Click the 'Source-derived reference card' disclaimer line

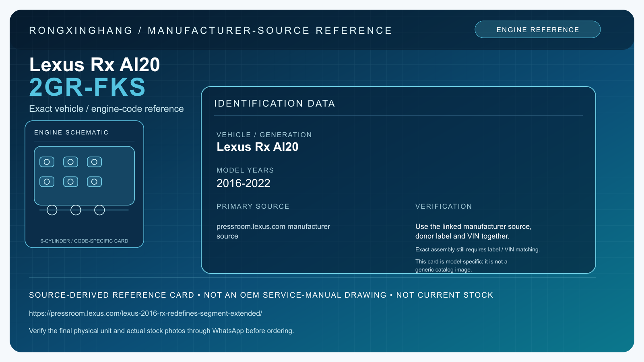pyautogui.click(x=261, y=295)
